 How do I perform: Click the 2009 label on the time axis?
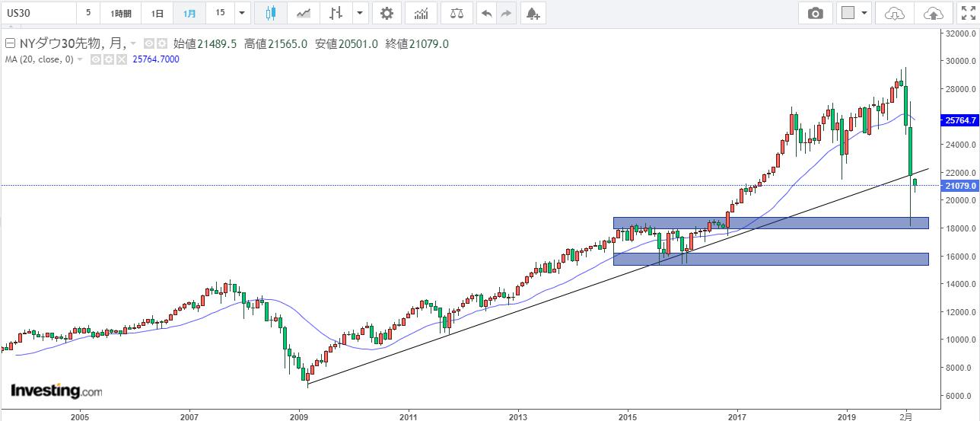coord(298,416)
